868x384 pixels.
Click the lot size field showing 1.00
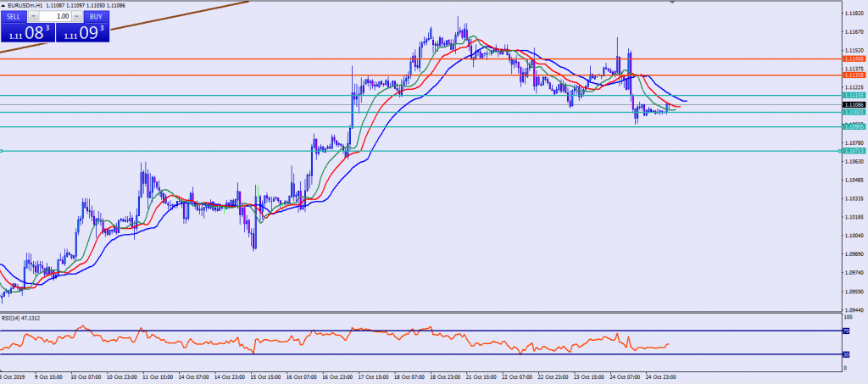56,16
